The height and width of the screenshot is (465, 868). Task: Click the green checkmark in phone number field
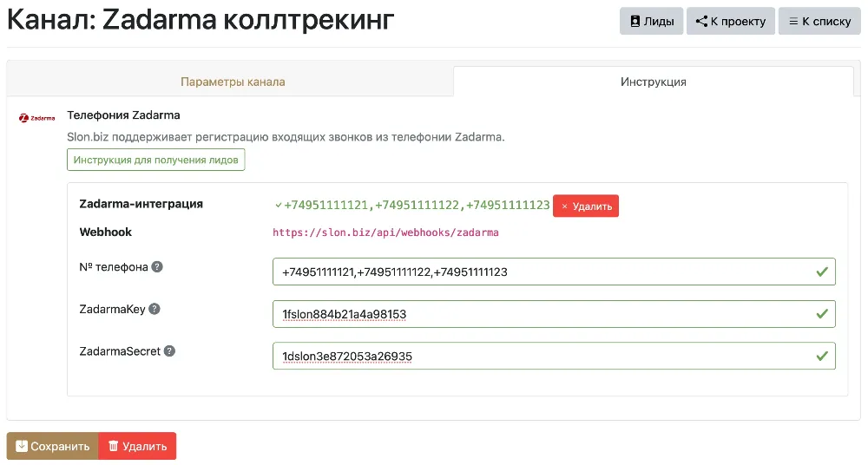point(822,272)
